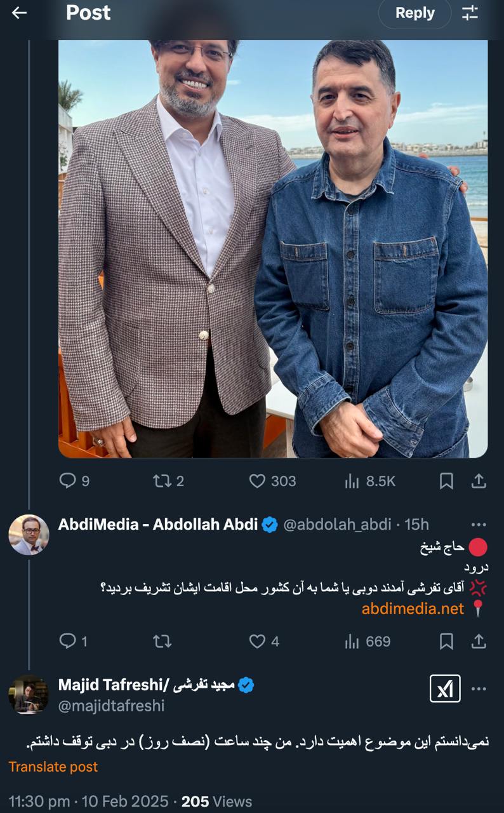Image resolution: width=504 pixels, height=813 pixels.
Task: Open Grok icon on Majid Tafreshi's post
Action: [x=445, y=689]
